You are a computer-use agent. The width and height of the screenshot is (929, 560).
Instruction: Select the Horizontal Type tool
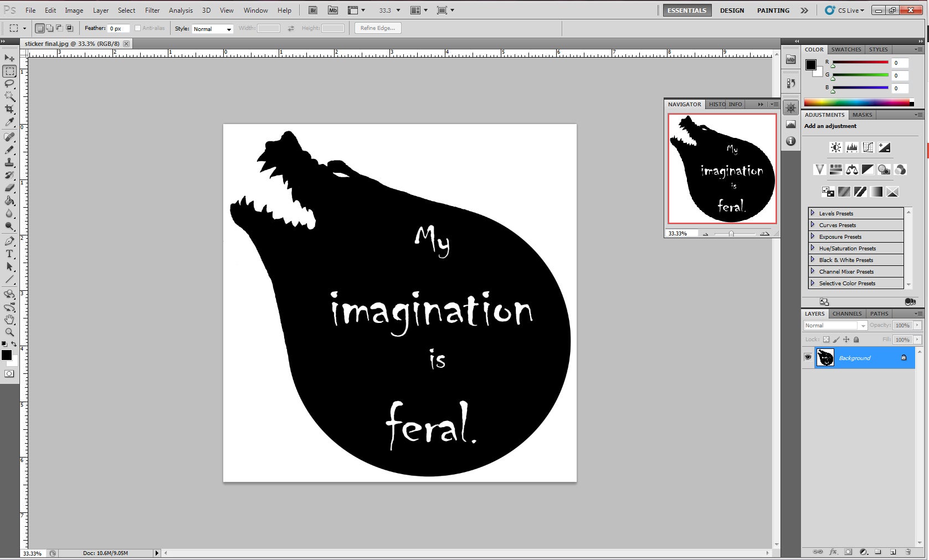[x=9, y=254]
